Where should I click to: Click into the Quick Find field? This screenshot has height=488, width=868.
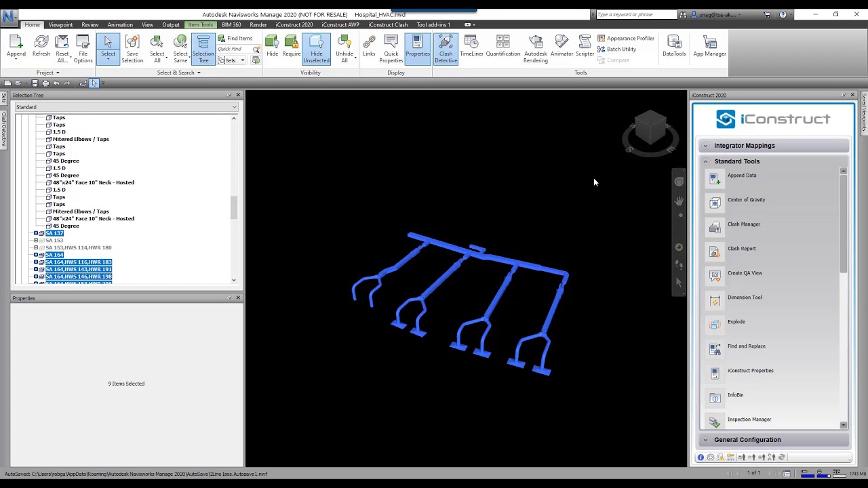(x=235, y=49)
